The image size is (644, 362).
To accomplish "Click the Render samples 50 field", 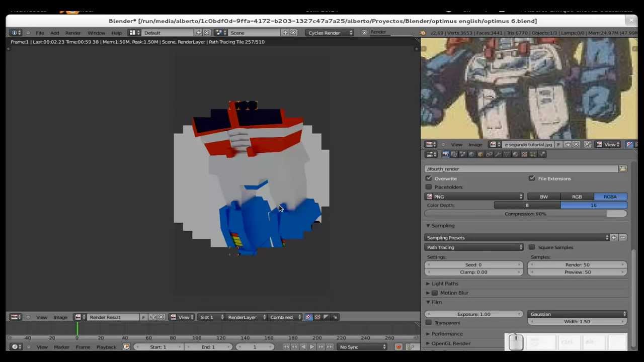I will pos(577,265).
